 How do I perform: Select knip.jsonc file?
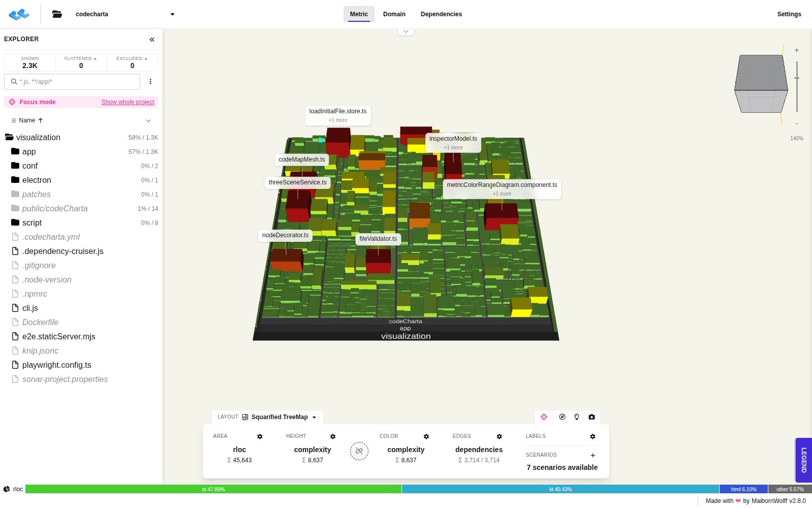click(81, 351)
